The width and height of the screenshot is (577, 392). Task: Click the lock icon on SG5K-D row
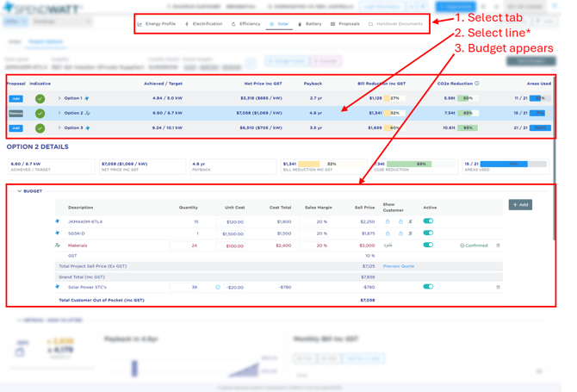tap(388, 233)
